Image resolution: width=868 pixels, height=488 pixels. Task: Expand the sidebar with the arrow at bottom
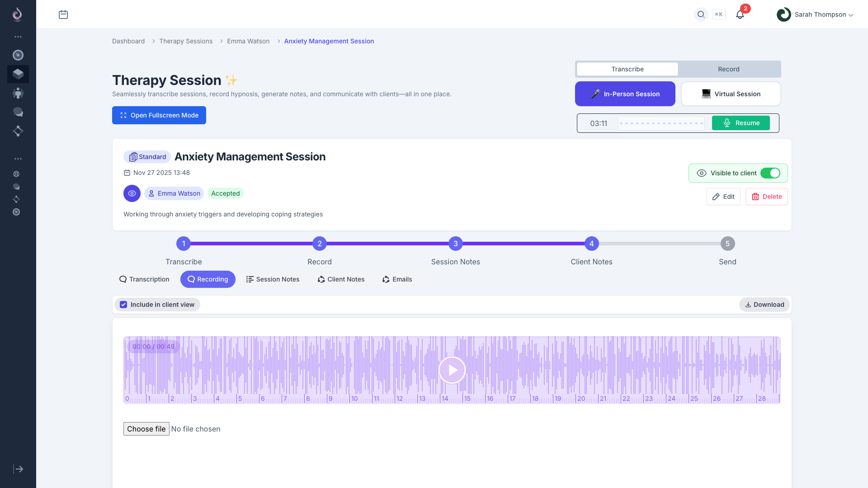[x=18, y=469]
